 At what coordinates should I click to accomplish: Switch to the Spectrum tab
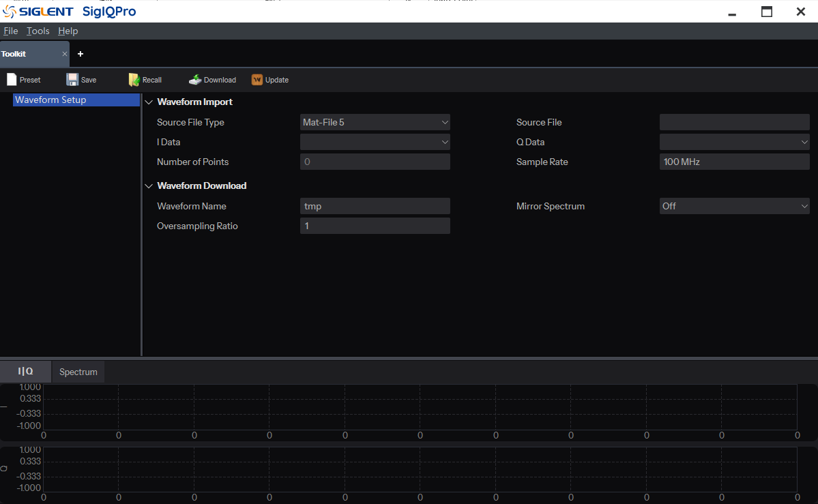pos(78,372)
